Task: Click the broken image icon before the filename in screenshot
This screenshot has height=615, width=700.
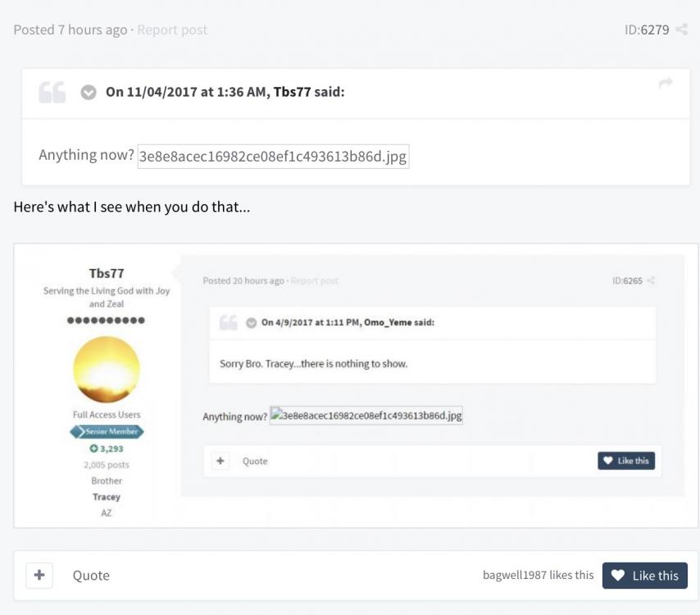Action: tap(276, 415)
